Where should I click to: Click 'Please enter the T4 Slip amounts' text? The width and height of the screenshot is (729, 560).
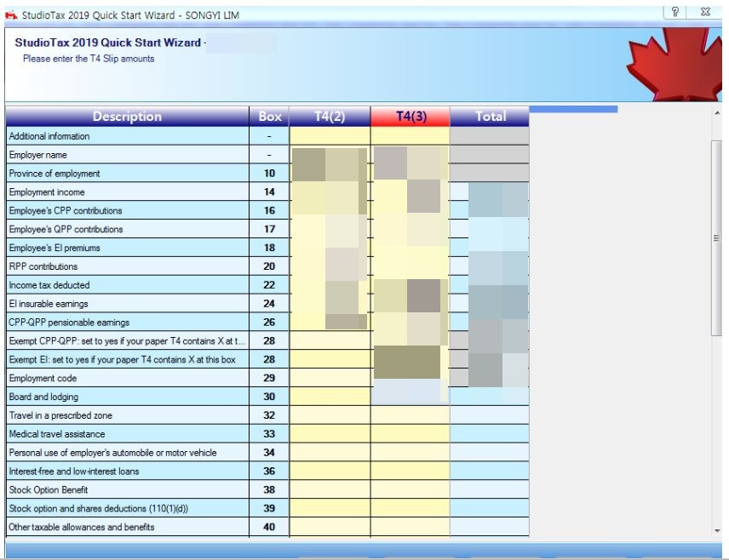(89, 59)
